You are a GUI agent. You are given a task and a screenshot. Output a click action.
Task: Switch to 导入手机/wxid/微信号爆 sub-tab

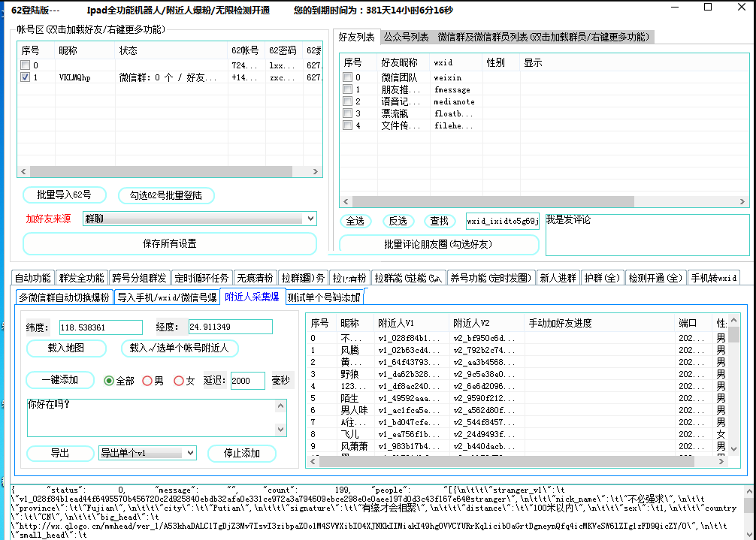pos(168,297)
